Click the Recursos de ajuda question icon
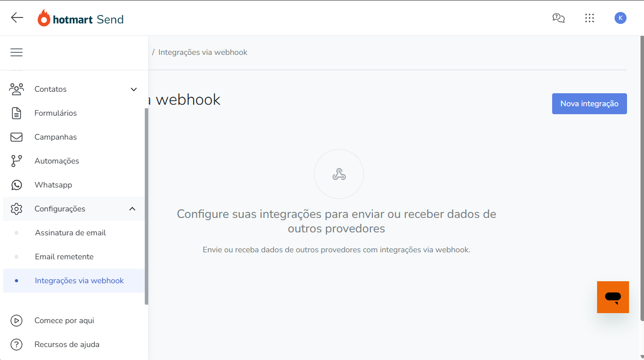Screen dimensions: 644x360 click(x=16, y=345)
